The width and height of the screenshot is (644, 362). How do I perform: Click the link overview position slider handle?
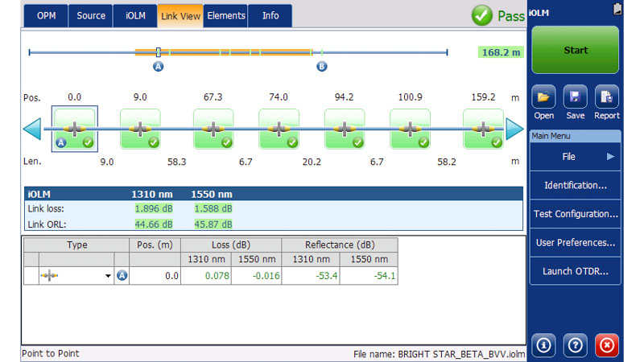pos(158,52)
